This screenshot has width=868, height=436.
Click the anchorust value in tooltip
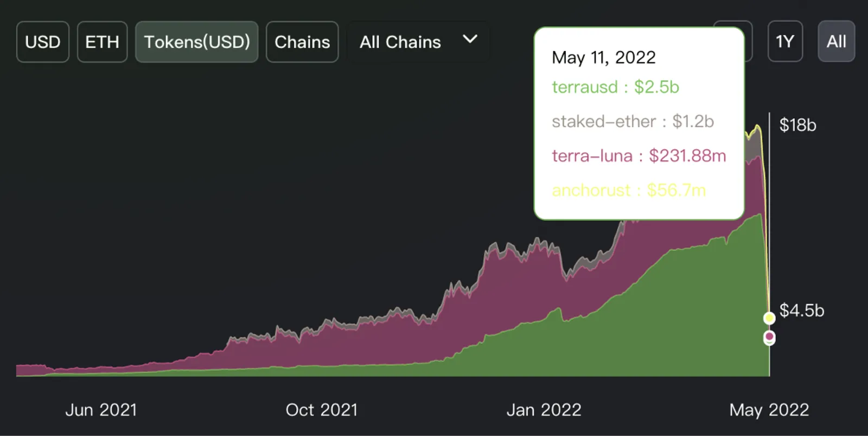tap(676, 190)
